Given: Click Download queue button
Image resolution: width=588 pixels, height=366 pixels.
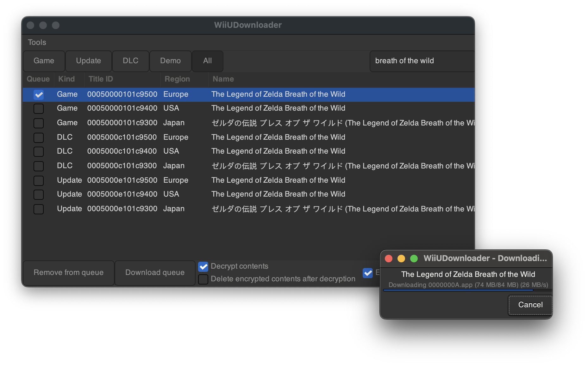Looking at the screenshot, I should click(155, 273).
